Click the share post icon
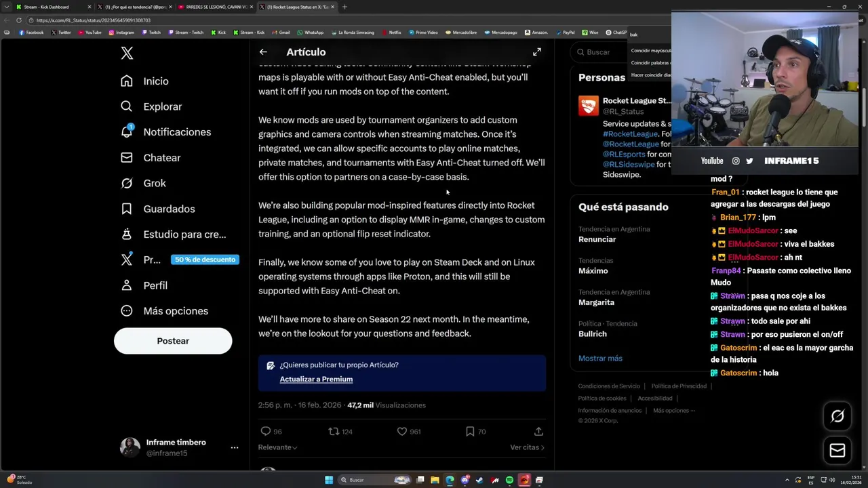This screenshot has width=868, height=488. [538, 431]
